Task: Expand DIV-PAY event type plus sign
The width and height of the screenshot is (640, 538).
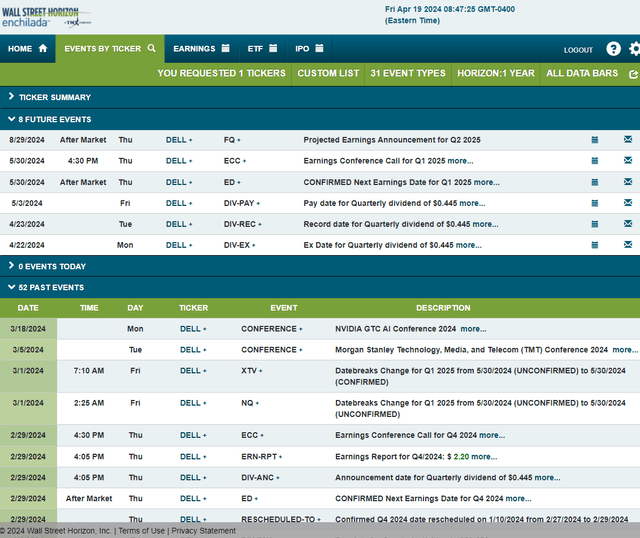Action: 258,203
